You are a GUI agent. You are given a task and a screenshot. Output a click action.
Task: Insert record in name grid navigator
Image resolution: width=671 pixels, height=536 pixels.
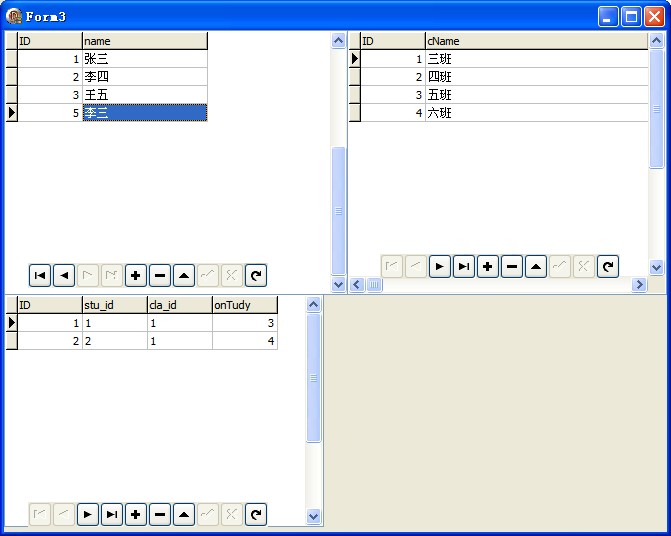click(136, 275)
